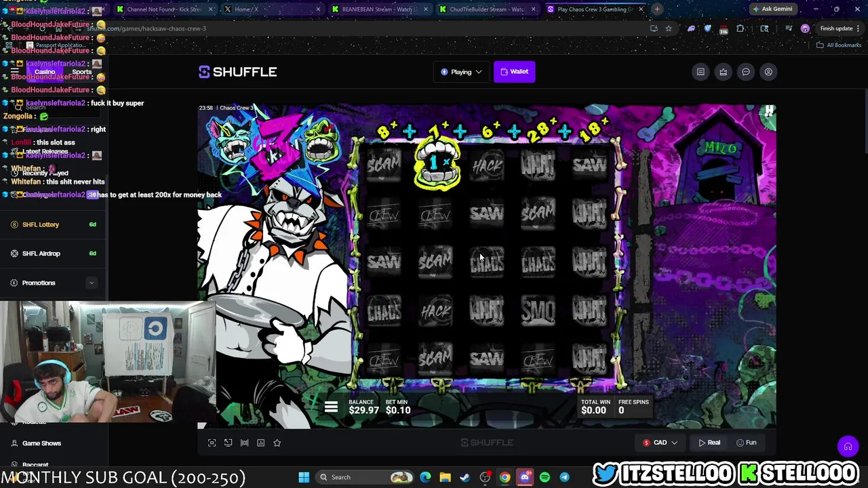Viewport: 868px width, 488px height.
Task: Open Discord from the taskbar
Action: pyautogui.click(x=524, y=477)
